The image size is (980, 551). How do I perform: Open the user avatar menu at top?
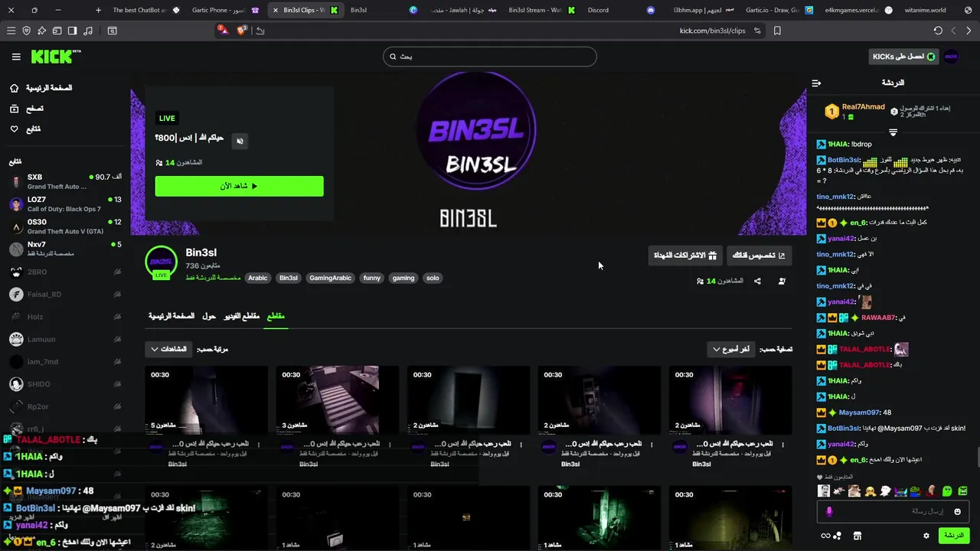(x=951, y=57)
